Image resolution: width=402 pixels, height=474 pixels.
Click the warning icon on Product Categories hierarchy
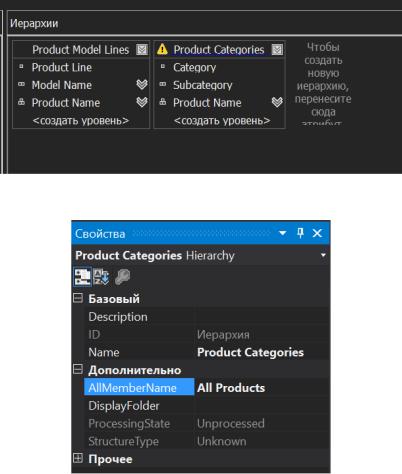pyautogui.click(x=162, y=49)
